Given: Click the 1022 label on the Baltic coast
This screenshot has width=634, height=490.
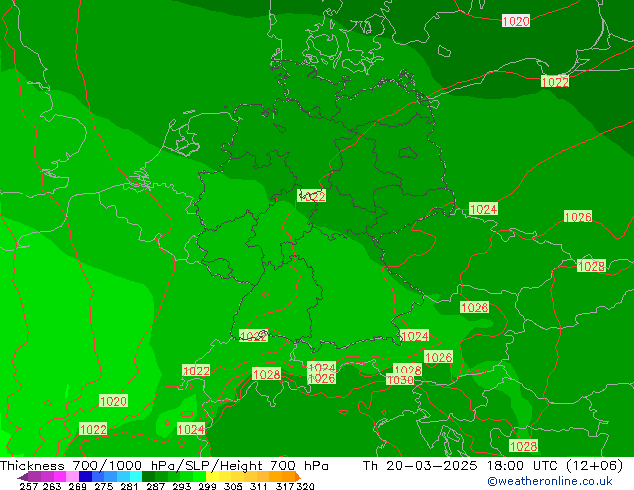Looking at the screenshot, I should click(x=555, y=81).
